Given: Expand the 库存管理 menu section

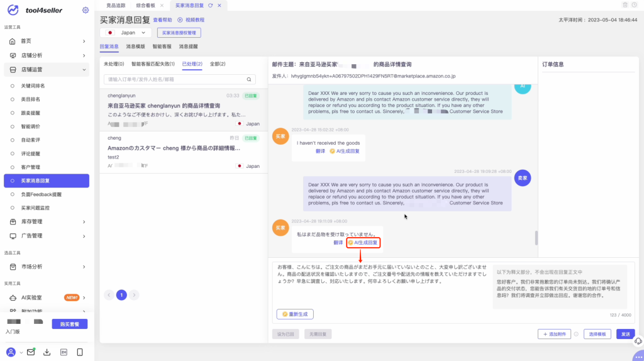Looking at the screenshot, I should (x=47, y=221).
